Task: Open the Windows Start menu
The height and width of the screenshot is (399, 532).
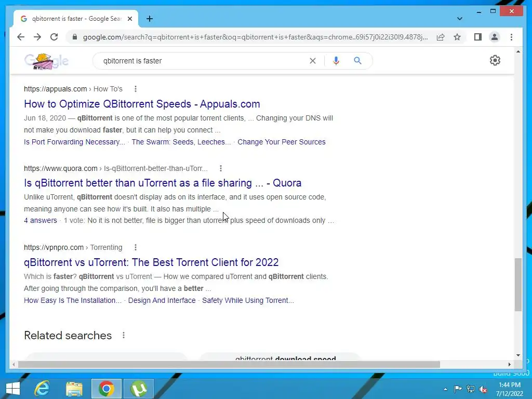Action: [x=13, y=389]
